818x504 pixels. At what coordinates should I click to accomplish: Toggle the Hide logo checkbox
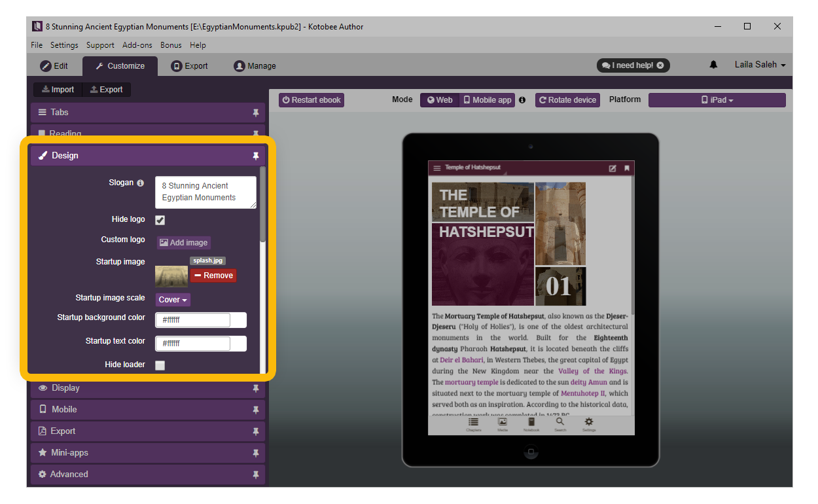pos(160,220)
